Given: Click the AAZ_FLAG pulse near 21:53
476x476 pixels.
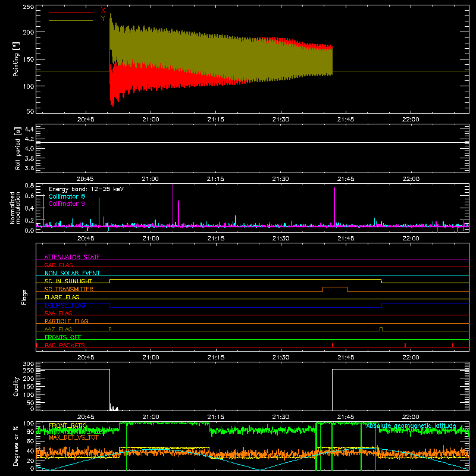Looking at the screenshot, I should pos(381,329).
